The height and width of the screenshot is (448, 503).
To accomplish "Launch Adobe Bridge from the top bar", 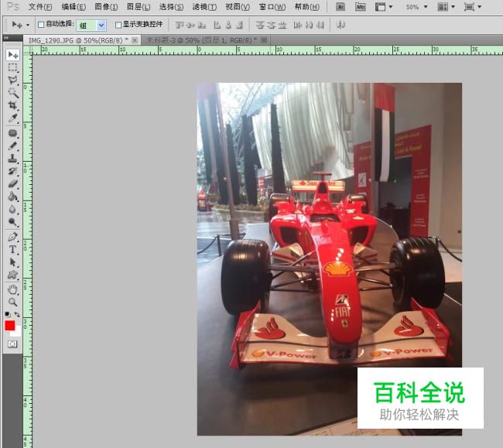I will [340, 7].
